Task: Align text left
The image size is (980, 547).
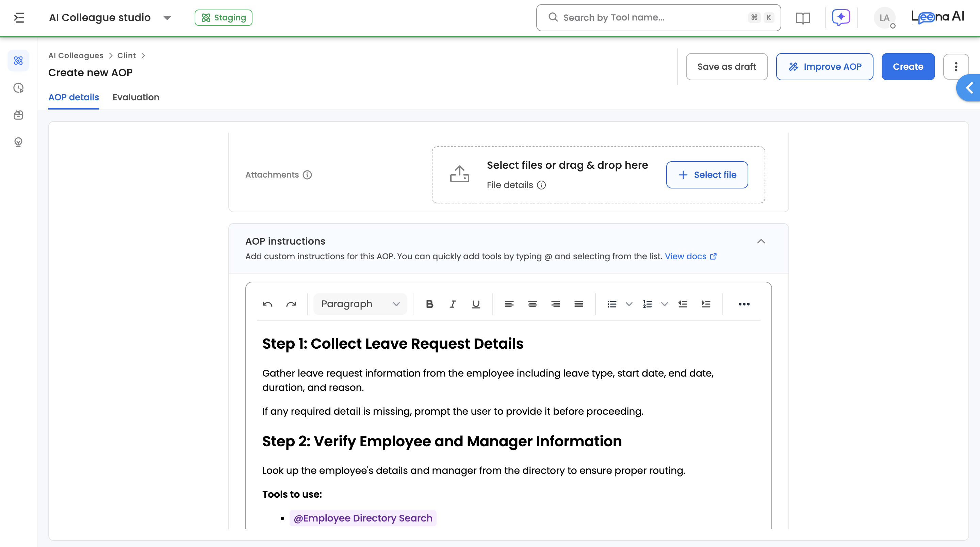Action: [509, 304]
